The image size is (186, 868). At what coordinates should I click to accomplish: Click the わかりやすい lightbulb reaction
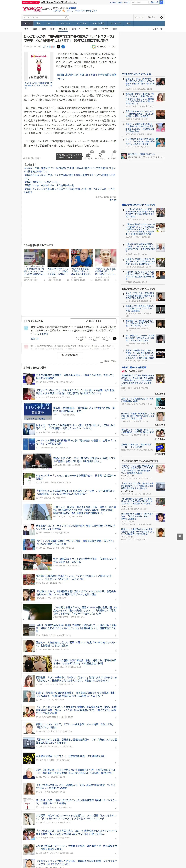100,156
